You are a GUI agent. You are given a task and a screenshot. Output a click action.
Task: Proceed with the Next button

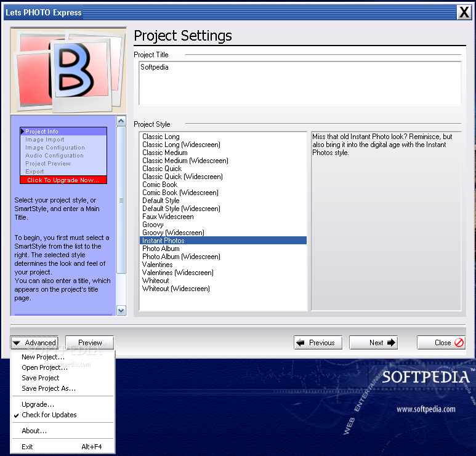(373, 343)
